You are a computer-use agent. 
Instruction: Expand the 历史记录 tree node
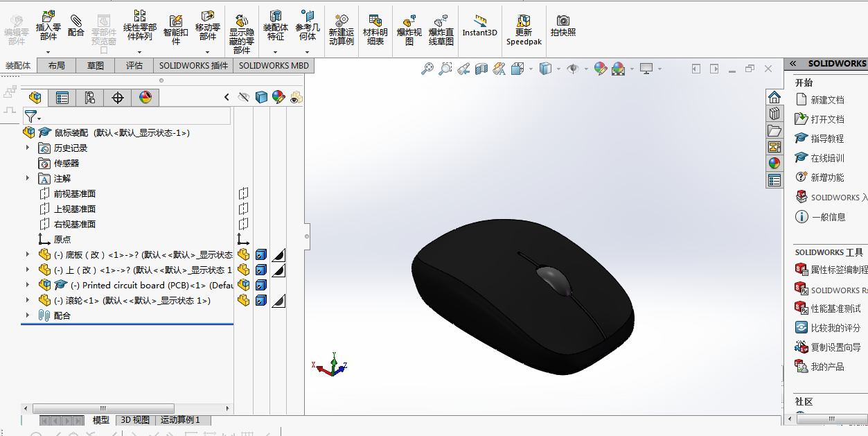[28, 148]
